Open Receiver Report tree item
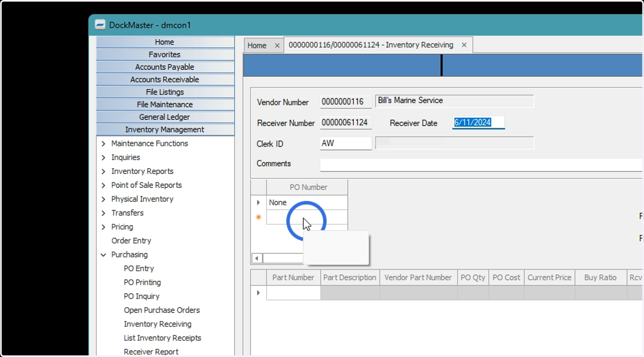Viewport: 644px width, 357px height. pos(151,352)
